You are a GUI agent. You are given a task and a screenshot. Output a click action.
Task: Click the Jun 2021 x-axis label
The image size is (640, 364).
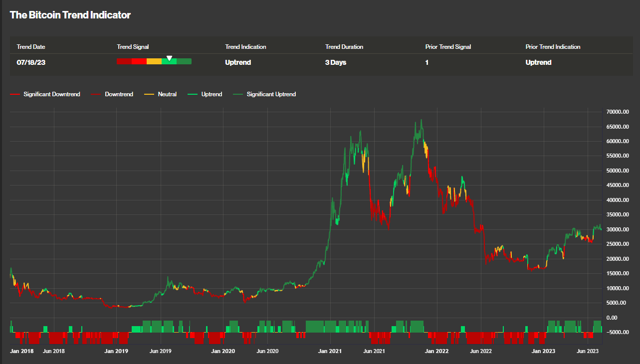coord(374,351)
